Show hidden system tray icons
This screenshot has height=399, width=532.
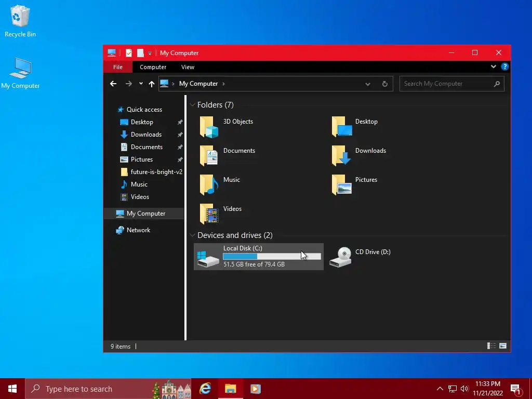[x=440, y=389]
